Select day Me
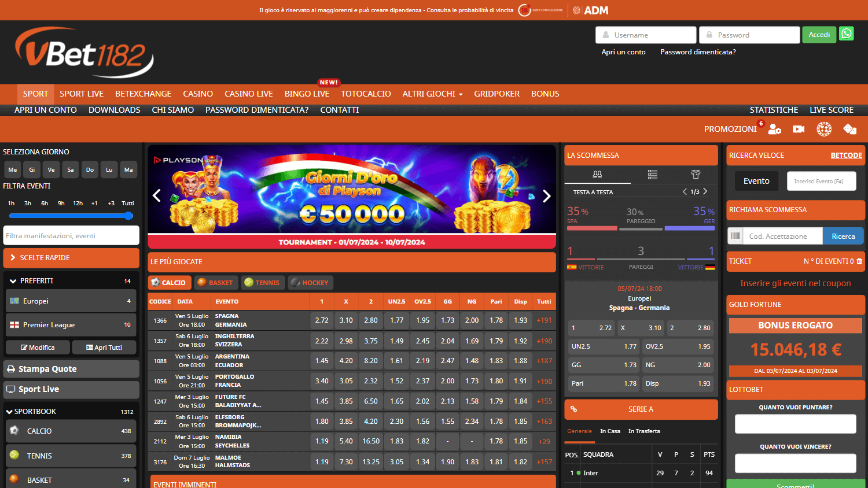 click(x=13, y=169)
